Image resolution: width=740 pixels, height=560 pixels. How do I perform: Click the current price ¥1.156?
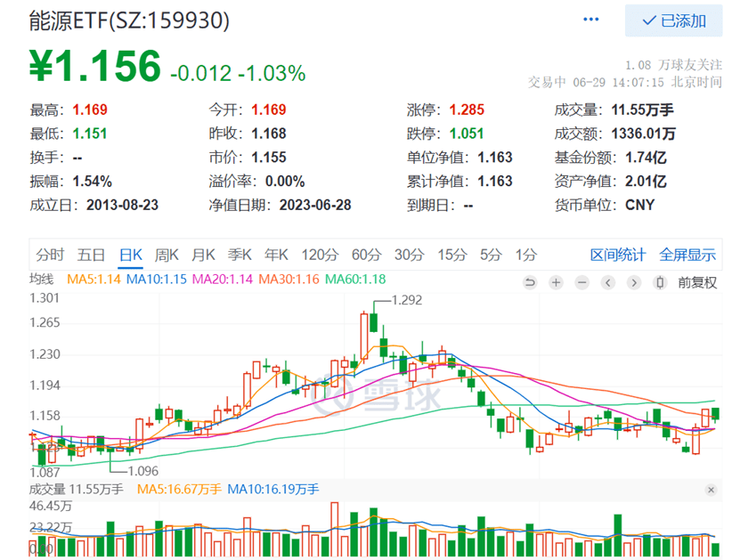pos(95,66)
